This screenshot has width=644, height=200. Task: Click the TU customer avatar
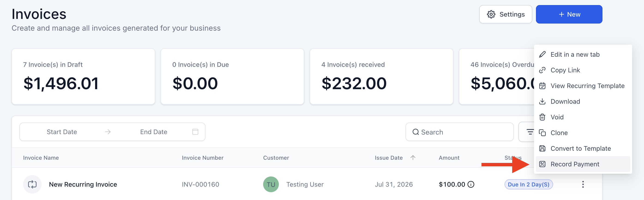click(x=271, y=184)
